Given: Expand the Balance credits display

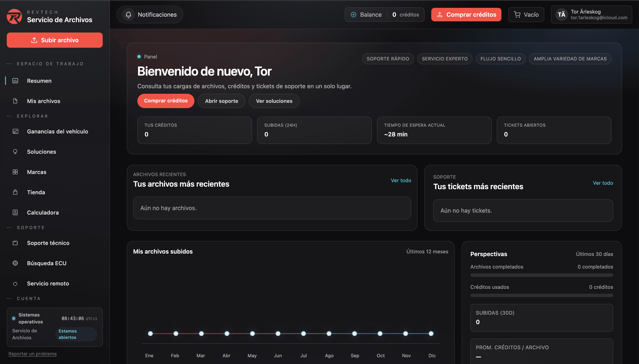Looking at the screenshot, I should pos(385,15).
